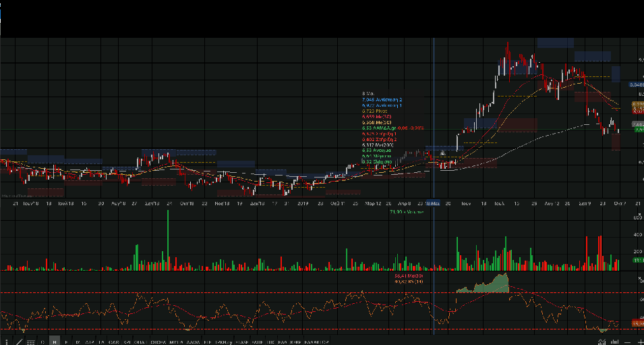Open the indicators chart icon bottom right
The image size is (644, 345).
[x=602, y=342]
